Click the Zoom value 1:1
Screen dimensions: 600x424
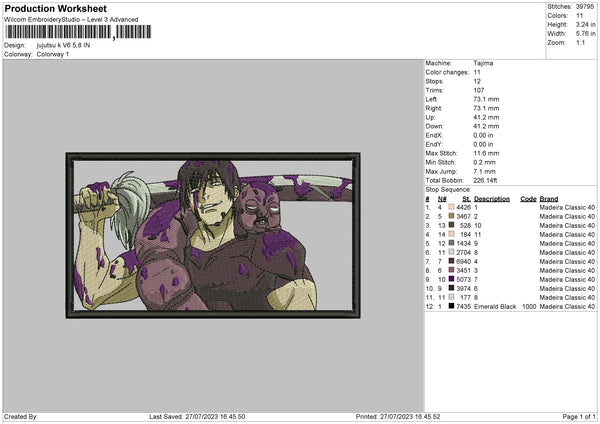pyautogui.click(x=580, y=42)
